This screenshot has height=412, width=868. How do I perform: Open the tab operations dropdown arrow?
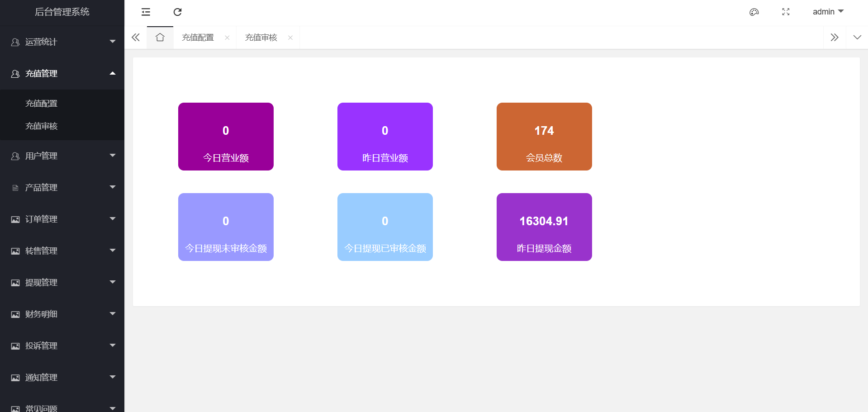(x=857, y=38)
